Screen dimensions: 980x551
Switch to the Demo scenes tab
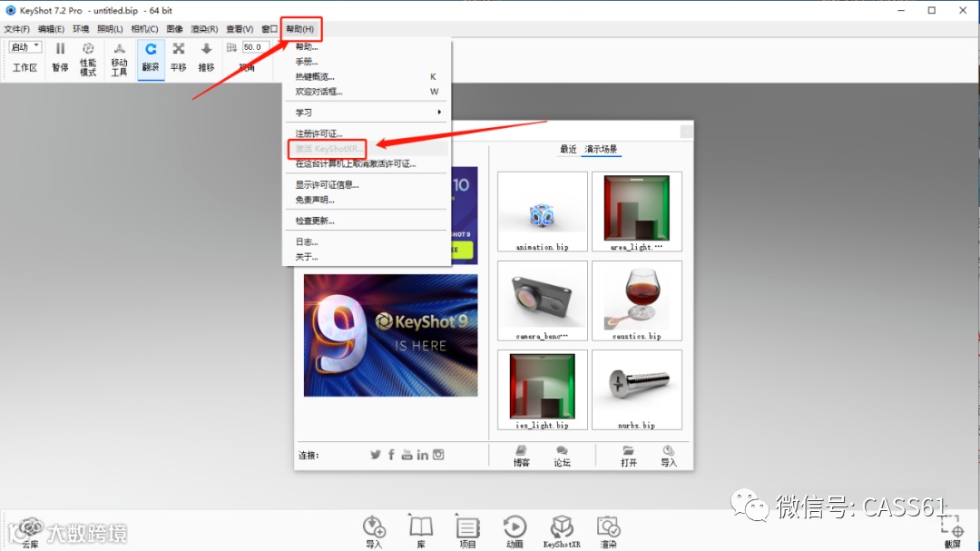601,150
